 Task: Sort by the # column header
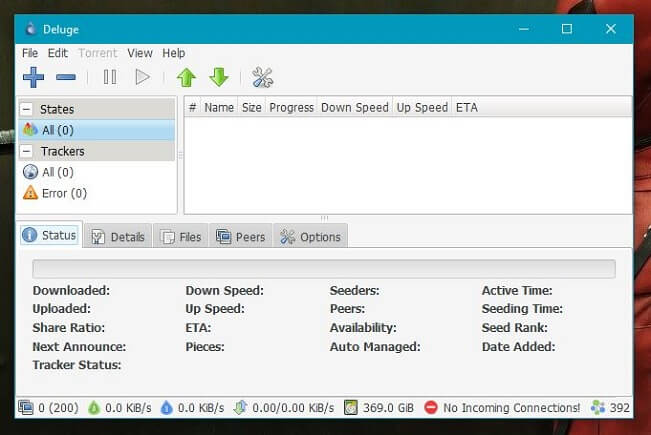pos(192,108)
